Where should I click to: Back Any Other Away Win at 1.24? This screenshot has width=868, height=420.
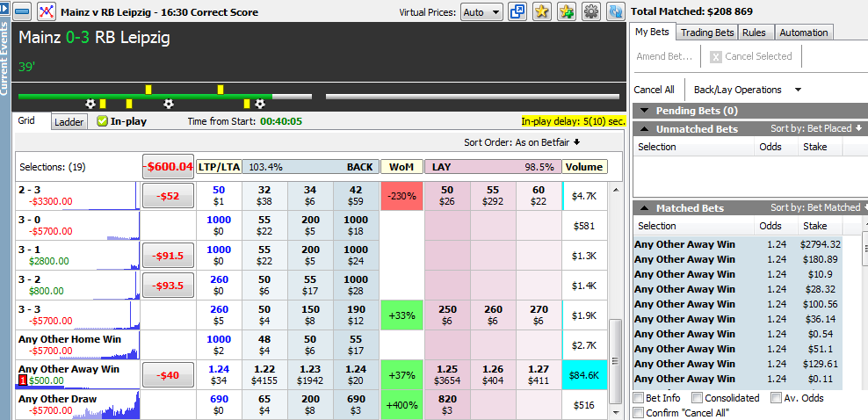pyautogui.click(x=356, y=375)
